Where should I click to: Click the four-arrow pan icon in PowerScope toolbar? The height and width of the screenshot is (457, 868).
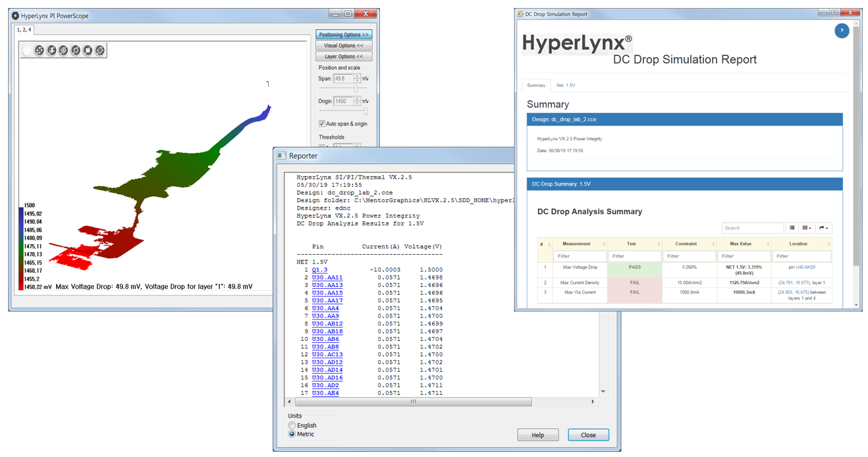click(39, 51)
